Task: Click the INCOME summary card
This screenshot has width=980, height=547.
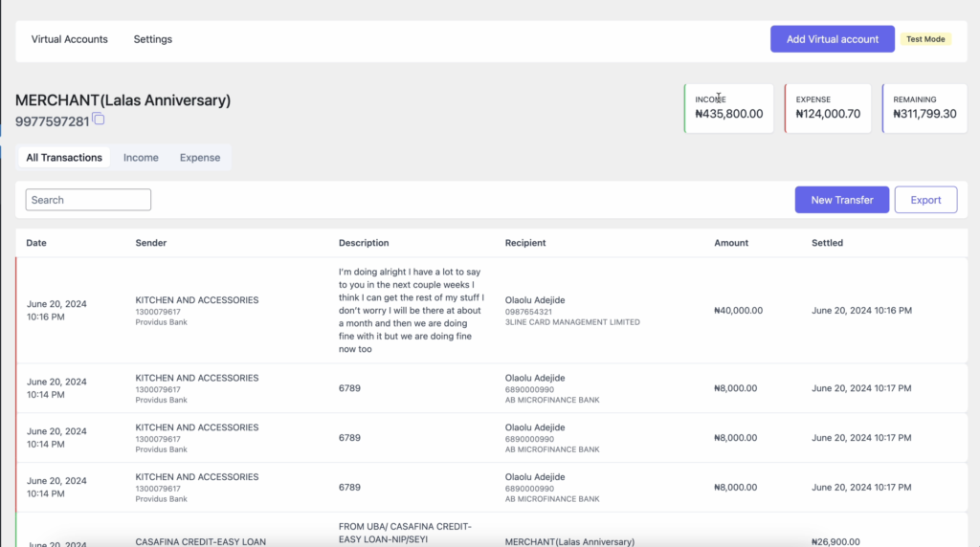Action: click(x=729, y=108)
